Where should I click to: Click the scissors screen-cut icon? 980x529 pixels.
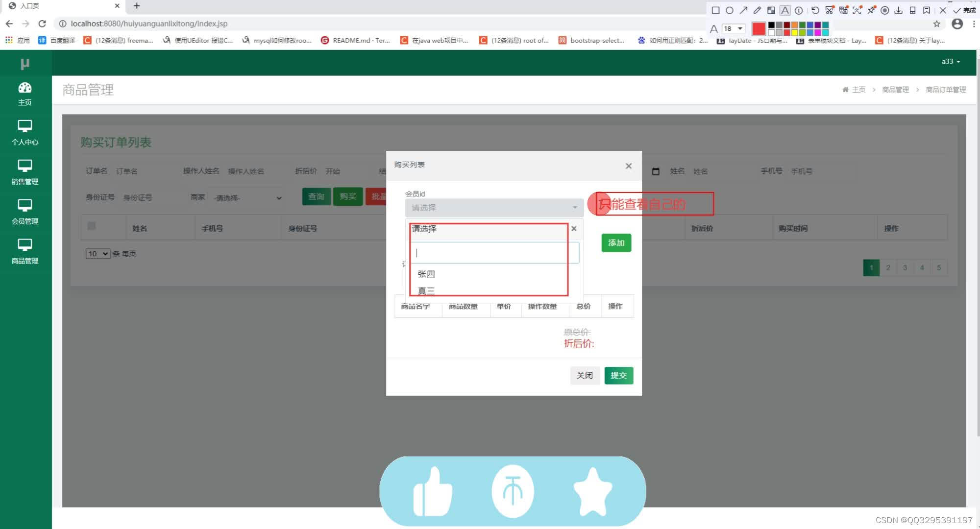829,10
